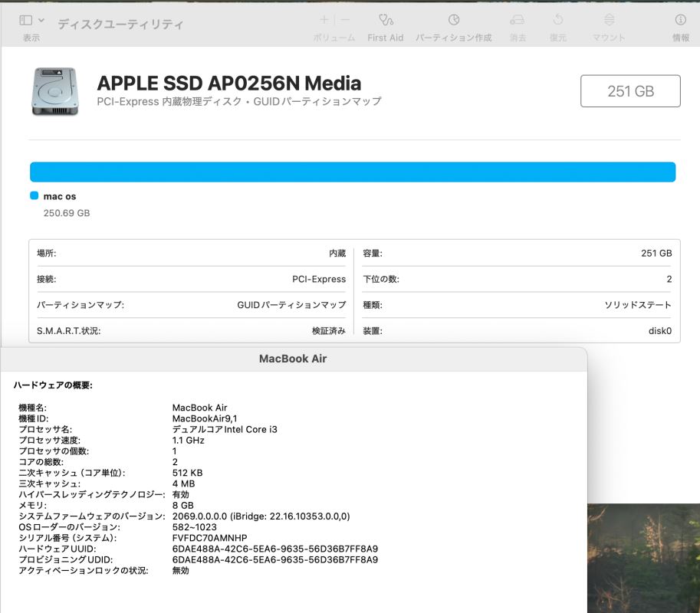The height and width of the screenshot is (613, 700).
Task: Click the plus add volume icon
Action: coord(324,21)
